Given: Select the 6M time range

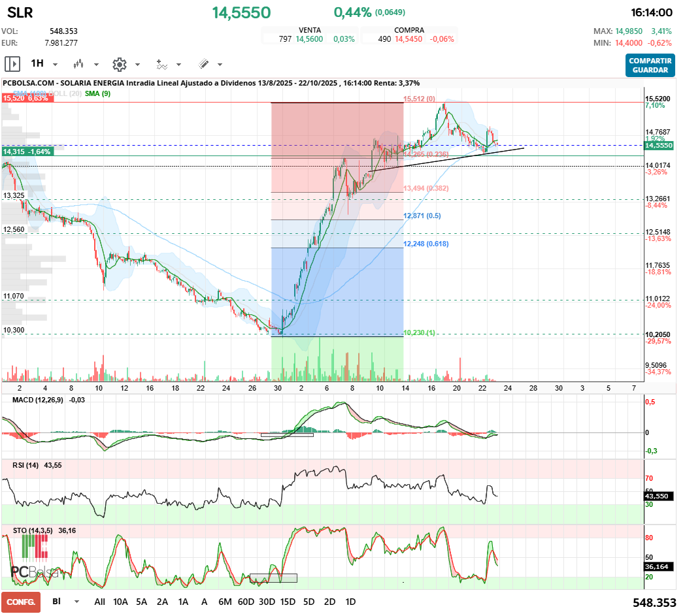Looking at the screenshot, I should [225, 602].
